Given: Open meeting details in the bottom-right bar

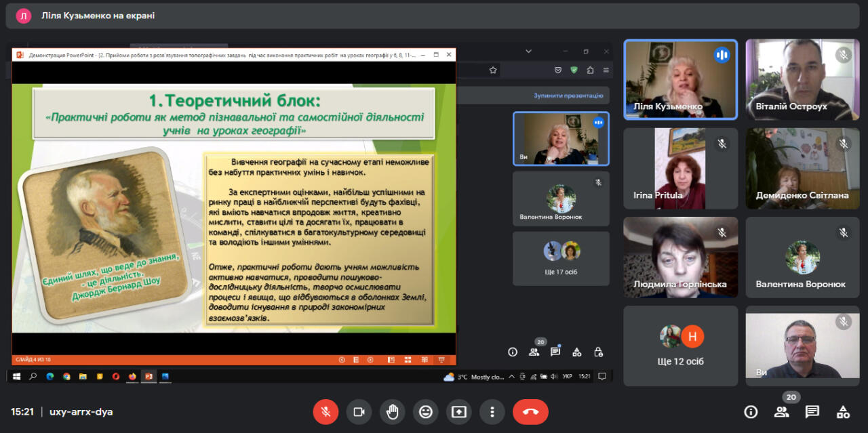Looking at the screenshot, I should [751, 411].
